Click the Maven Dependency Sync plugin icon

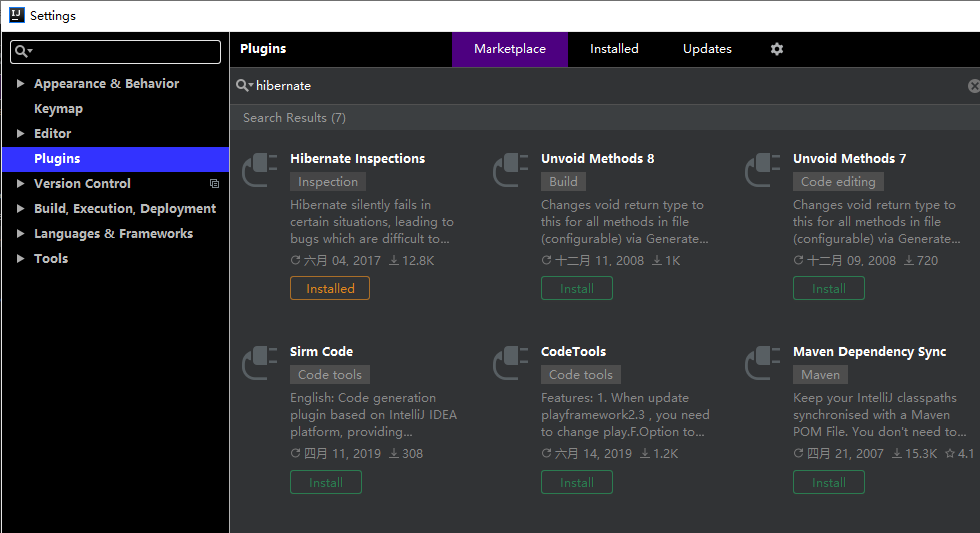[763, 363]
